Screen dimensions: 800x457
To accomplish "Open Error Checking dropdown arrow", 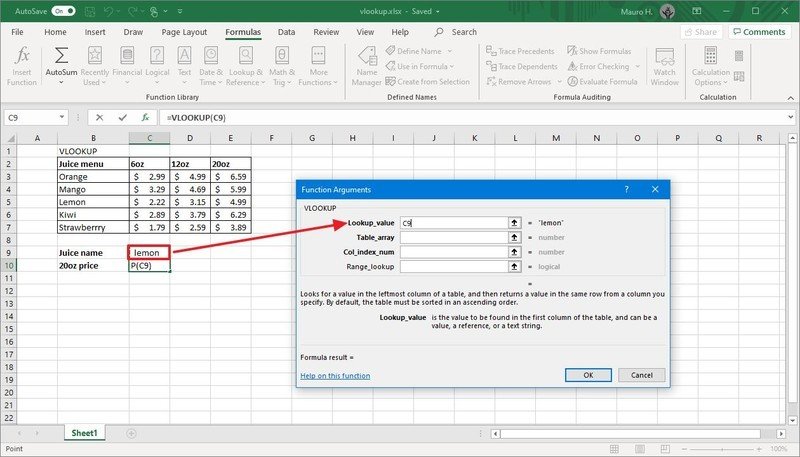I will 637,66.
